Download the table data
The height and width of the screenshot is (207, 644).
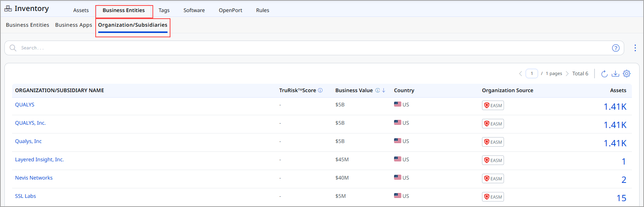[615, 74]
